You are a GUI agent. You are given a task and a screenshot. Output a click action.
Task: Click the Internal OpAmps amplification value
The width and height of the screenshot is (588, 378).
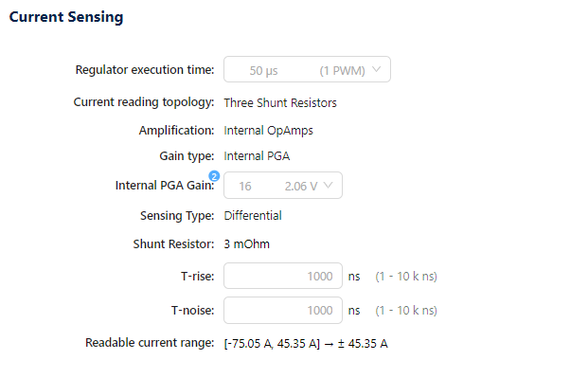tap(269, 131)
